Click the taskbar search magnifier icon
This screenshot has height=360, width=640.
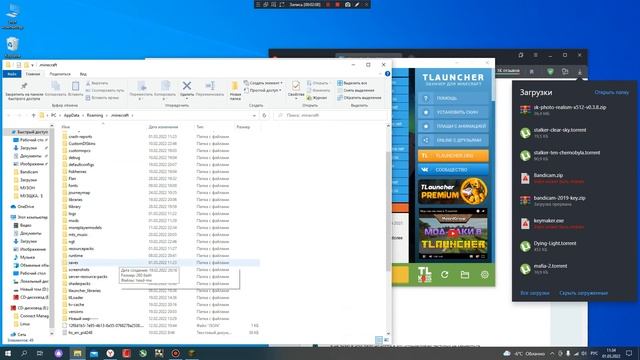click(24, 353)
